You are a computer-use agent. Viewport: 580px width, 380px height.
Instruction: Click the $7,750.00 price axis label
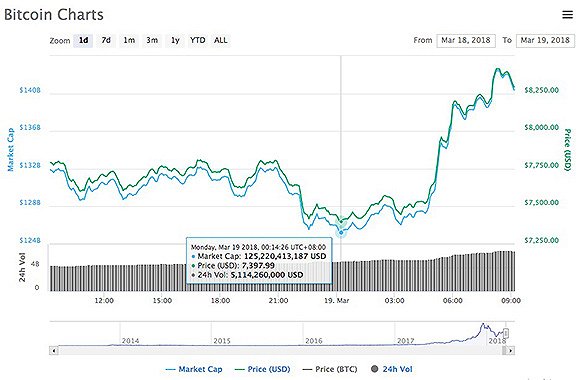(541, 165)
